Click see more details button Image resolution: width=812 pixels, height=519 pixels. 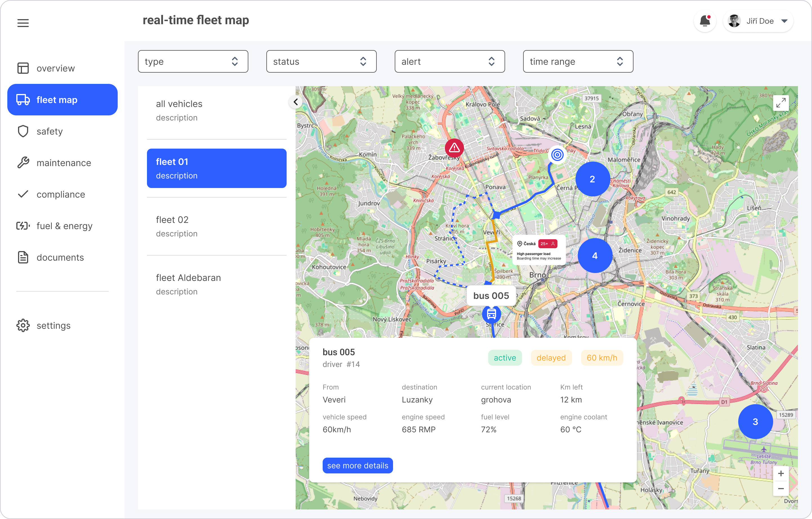pyautogui.click(x=358, y=466)
